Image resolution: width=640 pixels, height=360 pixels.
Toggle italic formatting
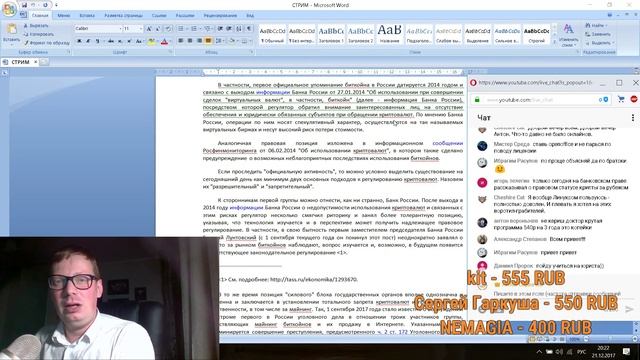[88, 41]
